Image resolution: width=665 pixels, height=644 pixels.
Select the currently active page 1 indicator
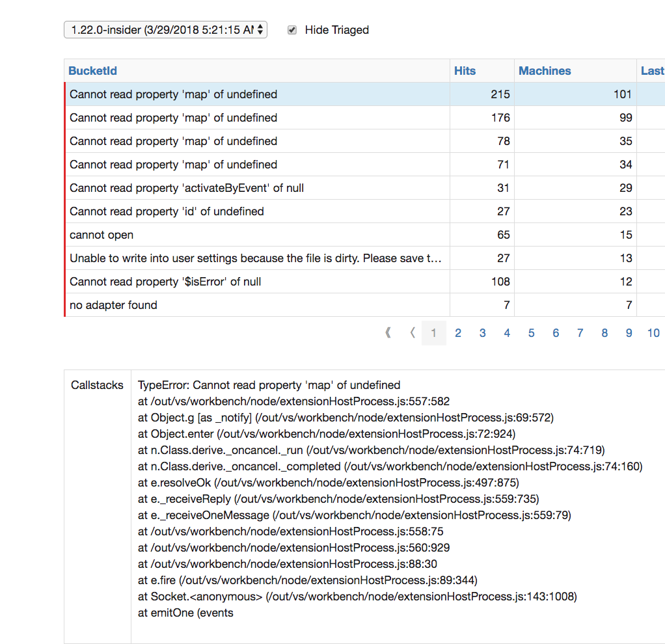pyautogui.click(x=433, y=332)
